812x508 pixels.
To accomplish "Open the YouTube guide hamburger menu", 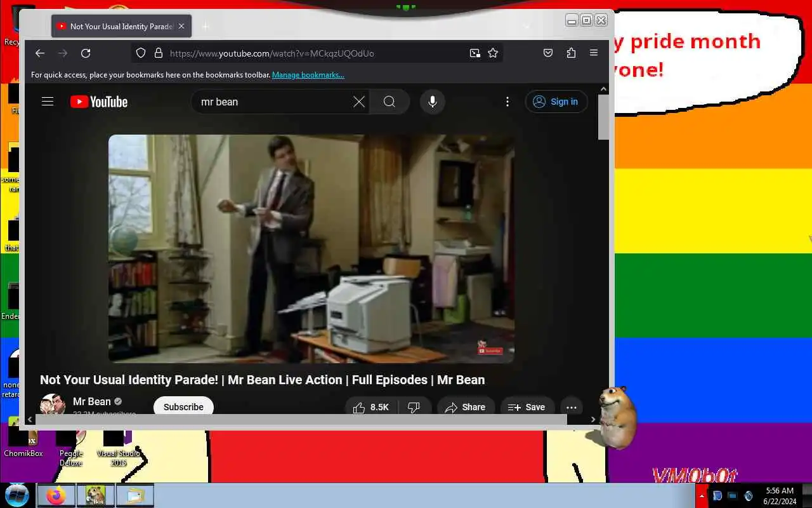I will pos(48,102).
